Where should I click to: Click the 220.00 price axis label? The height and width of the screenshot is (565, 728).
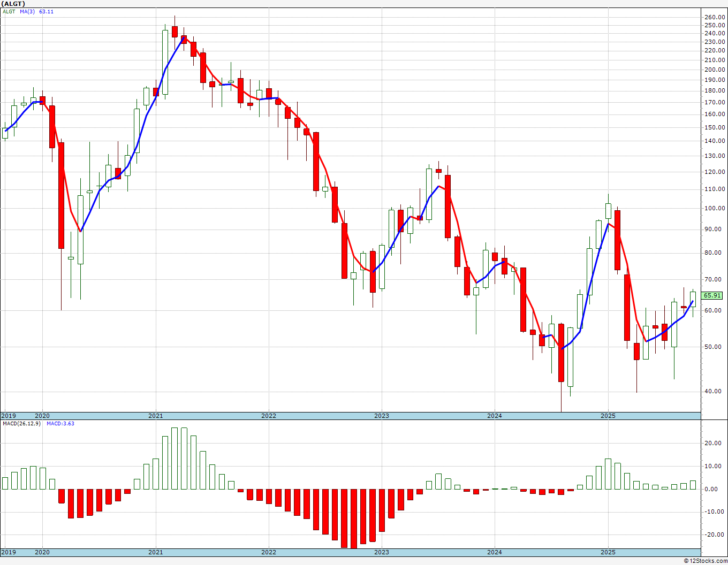click(x=715, y=51)
